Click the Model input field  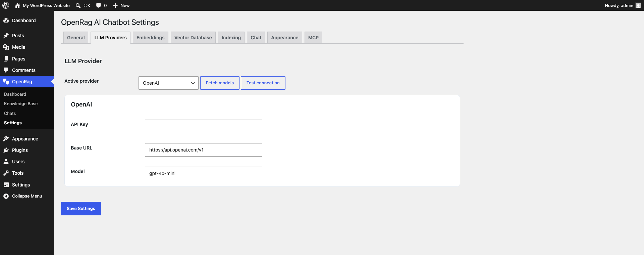(x=204, y=173)
